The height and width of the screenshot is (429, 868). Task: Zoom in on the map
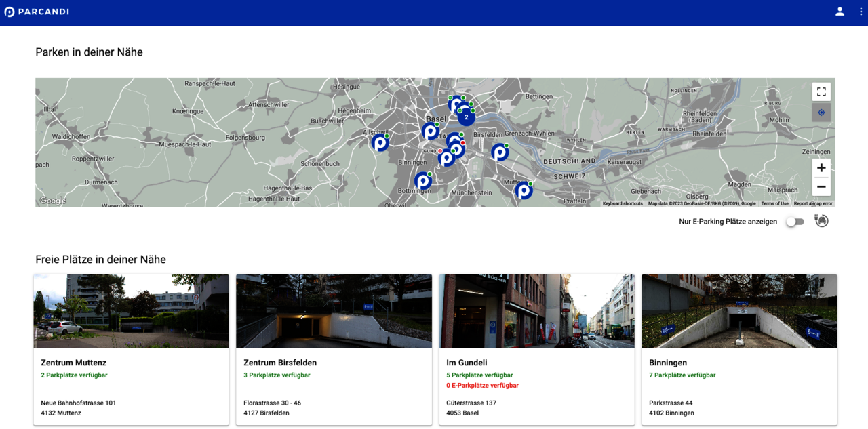point(821,168)
